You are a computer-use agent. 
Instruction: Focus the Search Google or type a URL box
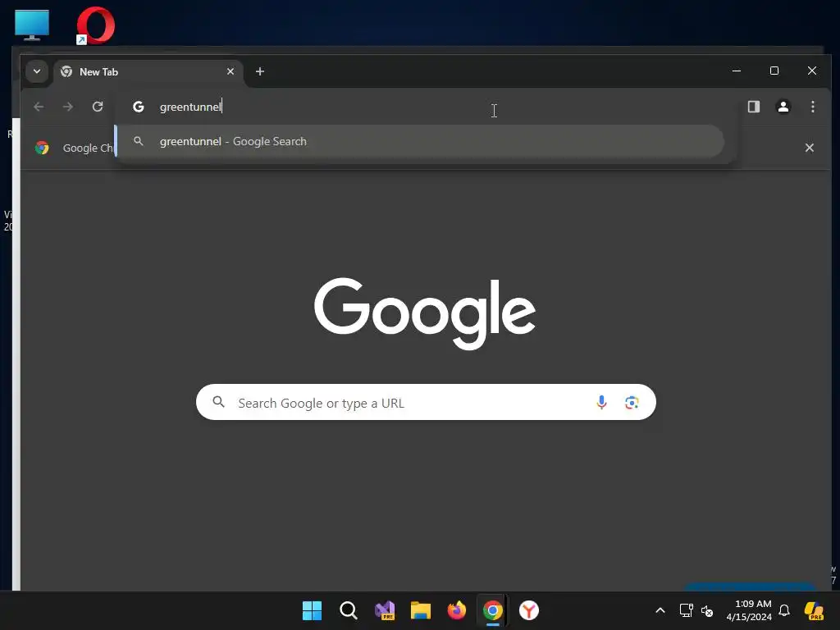point(426,402)
